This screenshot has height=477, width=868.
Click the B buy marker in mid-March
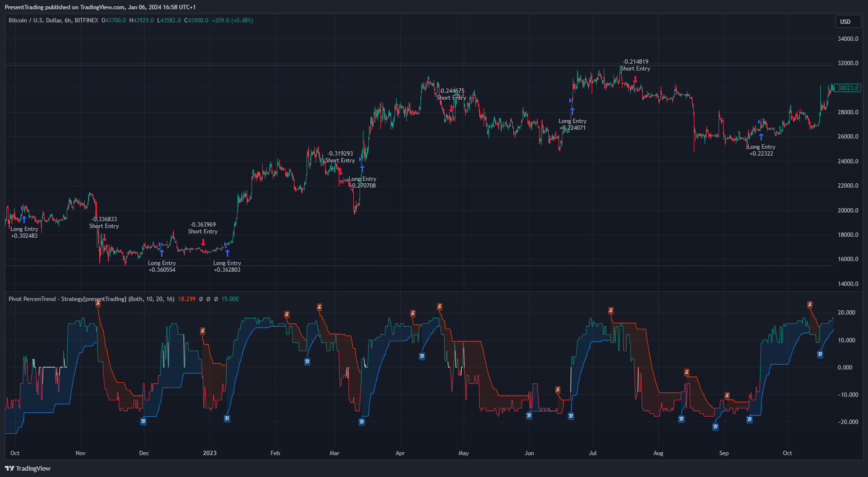tap(362, 422)
